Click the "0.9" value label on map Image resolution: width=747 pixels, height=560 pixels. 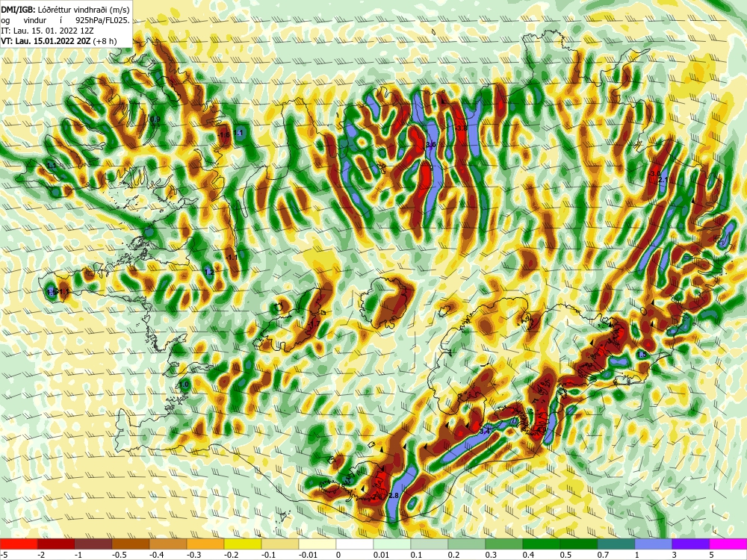(155, 119)
